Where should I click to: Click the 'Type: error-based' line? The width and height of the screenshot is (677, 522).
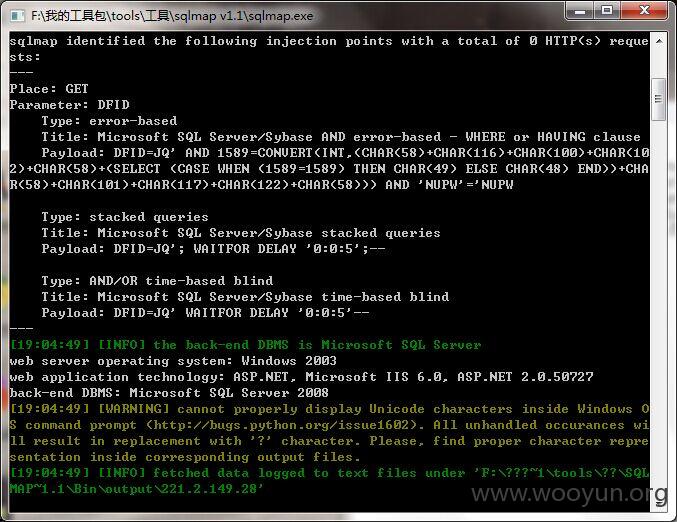109,121
